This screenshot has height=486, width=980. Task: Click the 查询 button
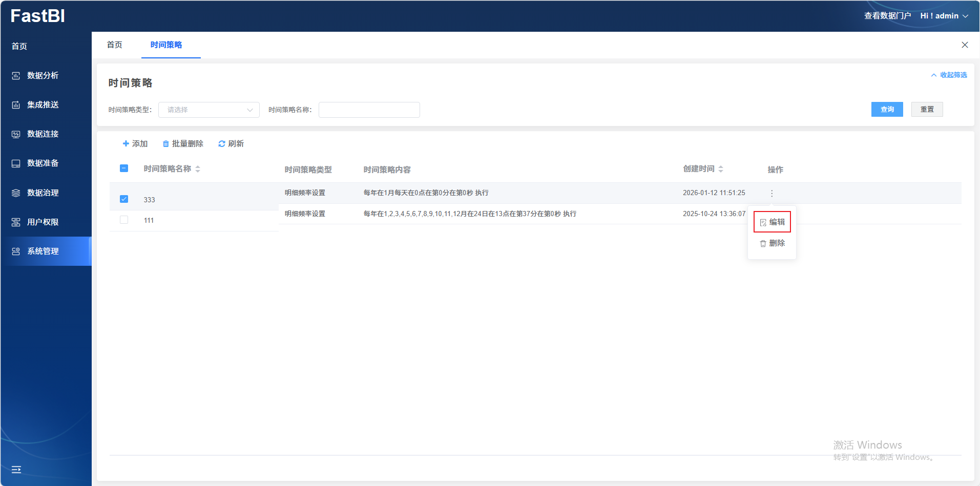[887, 110]
